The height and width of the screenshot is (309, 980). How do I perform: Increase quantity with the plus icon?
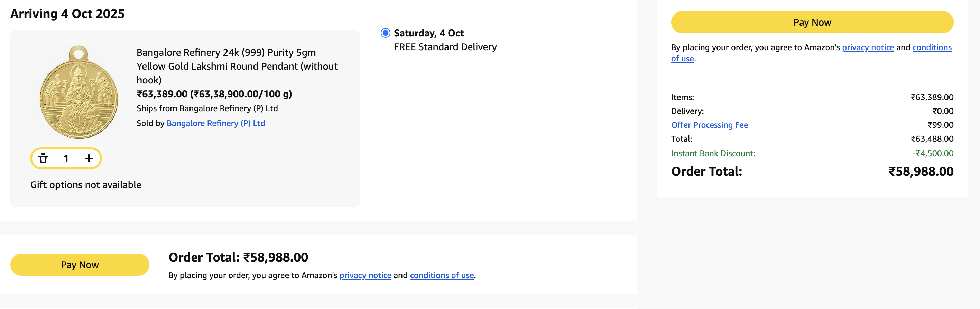[x=89, y=158]
